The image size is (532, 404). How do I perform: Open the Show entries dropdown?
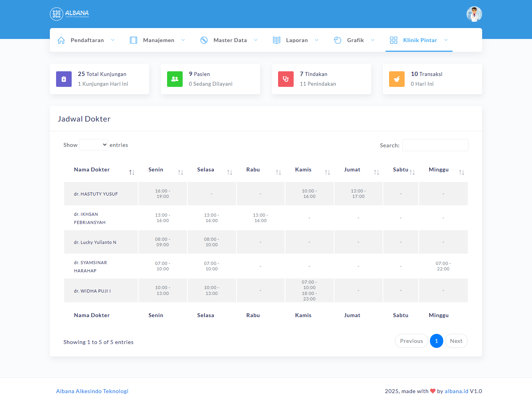click(93, 145)
